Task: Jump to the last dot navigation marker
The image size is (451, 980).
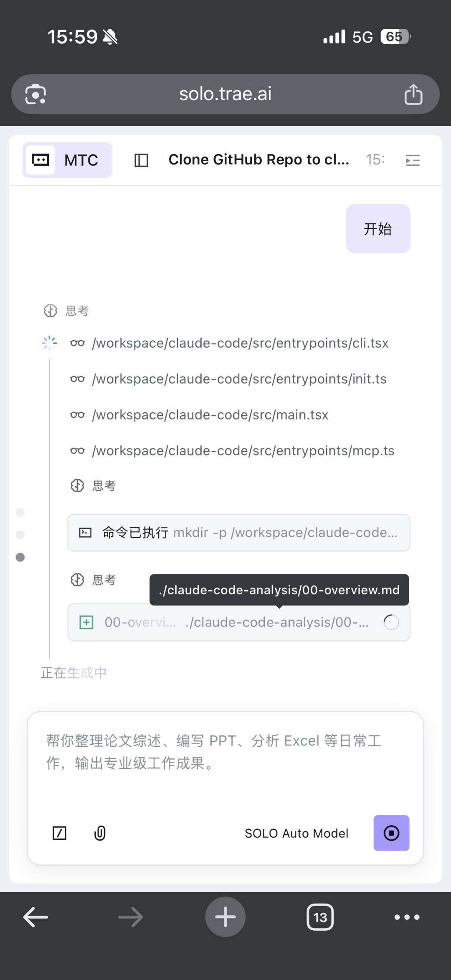Action: 20,557
